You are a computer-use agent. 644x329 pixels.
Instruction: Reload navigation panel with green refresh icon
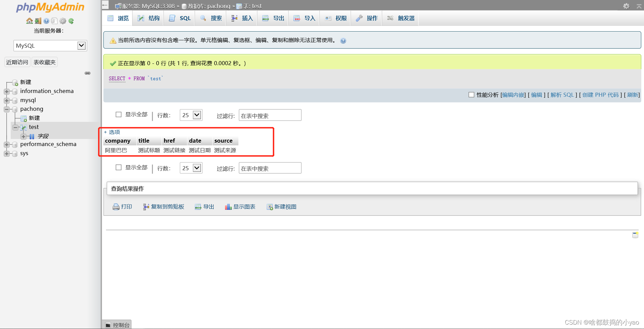coord(71,21)
